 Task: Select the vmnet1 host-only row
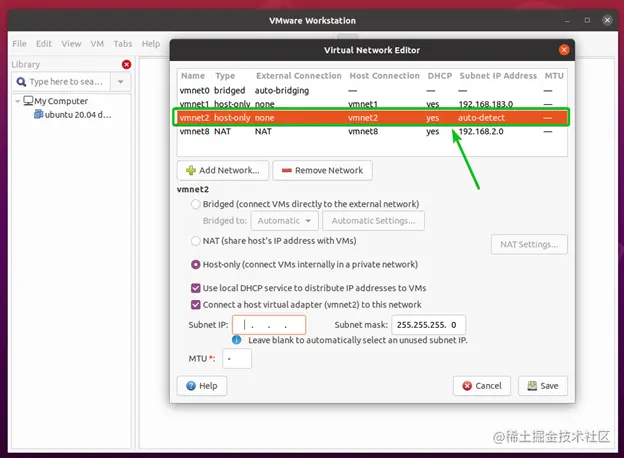[x=372, y=104]
